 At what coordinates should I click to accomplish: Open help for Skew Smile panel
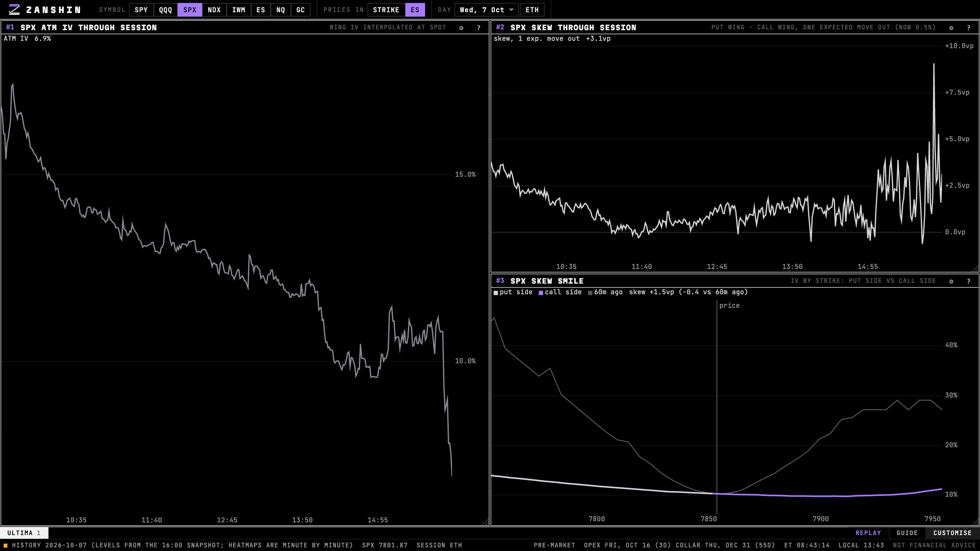pos(969,281)
